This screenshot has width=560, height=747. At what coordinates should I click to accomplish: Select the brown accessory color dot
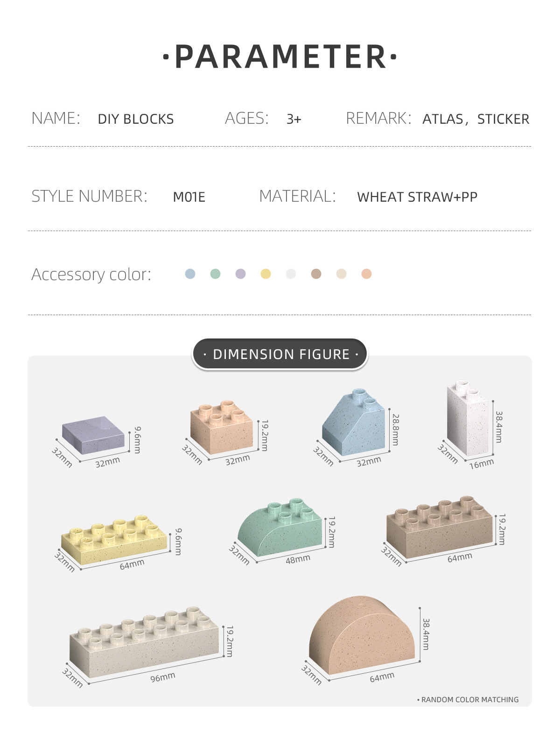[x=316, y=274]
